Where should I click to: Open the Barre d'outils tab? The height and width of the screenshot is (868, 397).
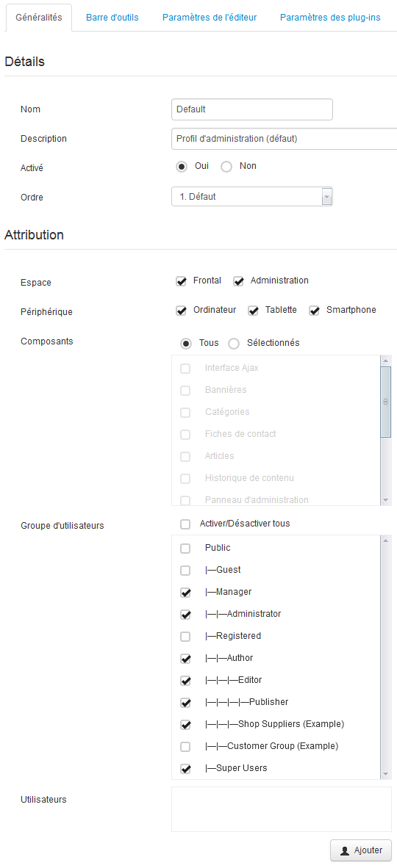coord(112,18)
